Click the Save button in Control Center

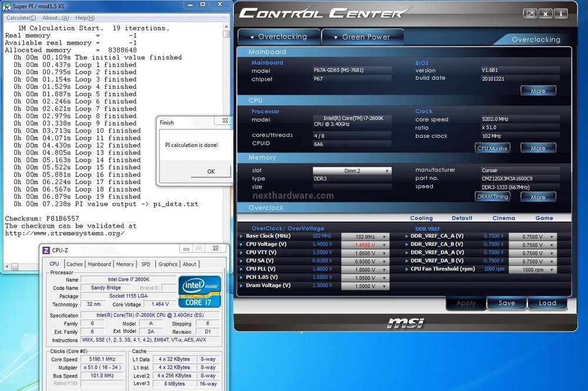point(507,303)
